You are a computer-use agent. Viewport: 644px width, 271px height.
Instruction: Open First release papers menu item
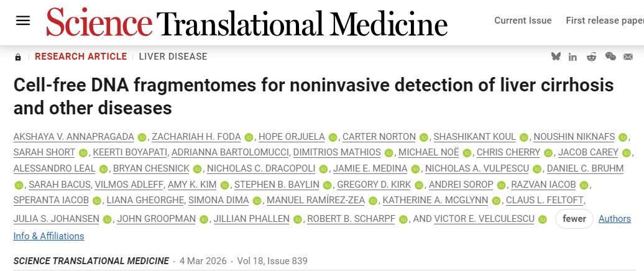coord(604,21)
